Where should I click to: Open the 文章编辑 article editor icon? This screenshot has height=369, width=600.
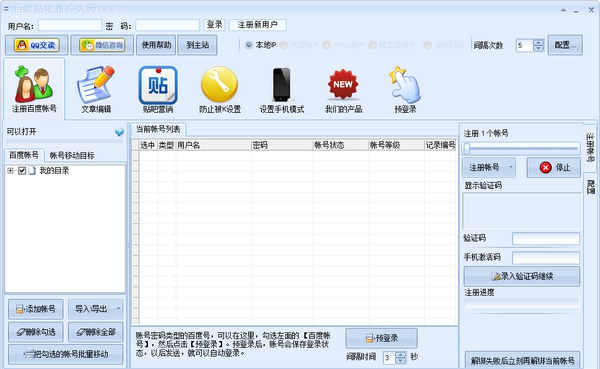96,89
